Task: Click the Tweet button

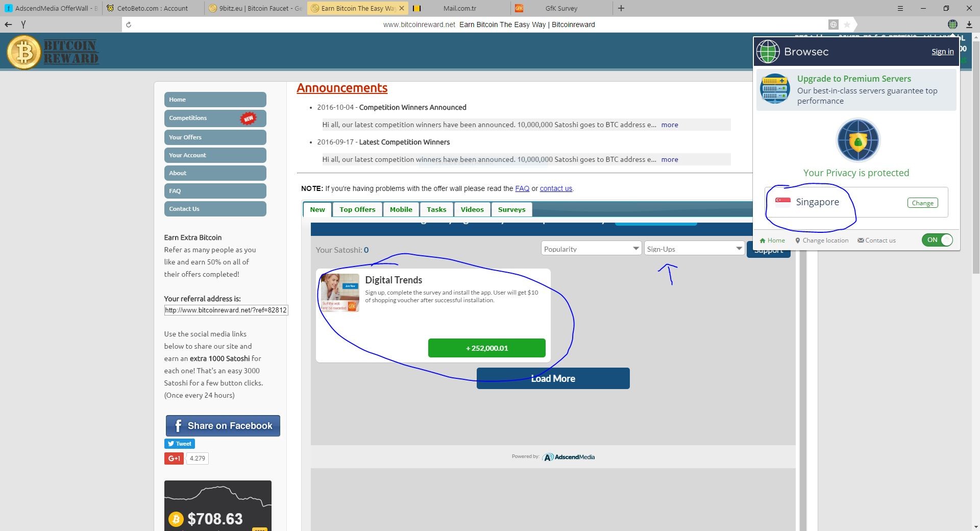Action: [179, 444]
